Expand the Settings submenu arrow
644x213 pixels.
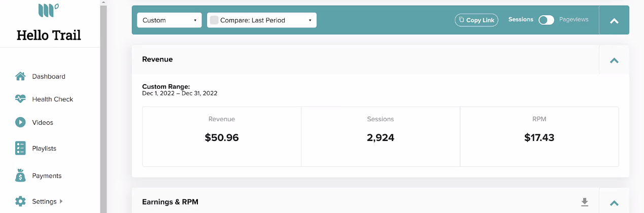tap(61, 201)
